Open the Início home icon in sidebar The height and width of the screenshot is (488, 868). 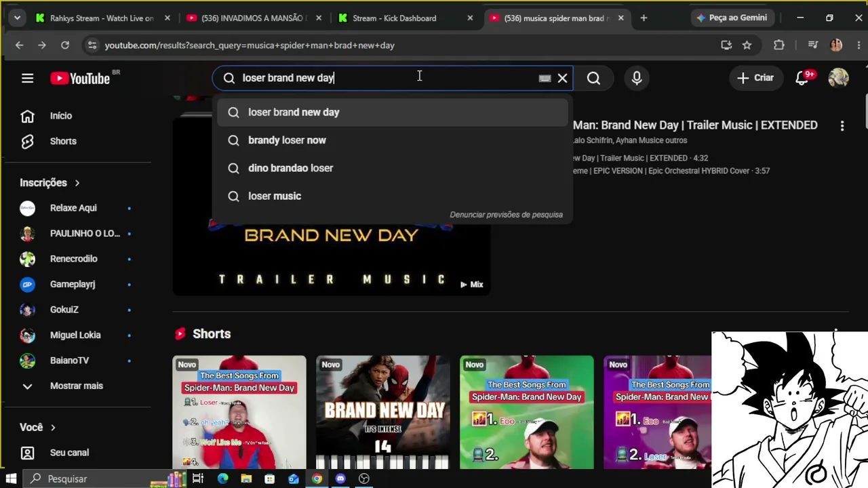coord(27,116)
